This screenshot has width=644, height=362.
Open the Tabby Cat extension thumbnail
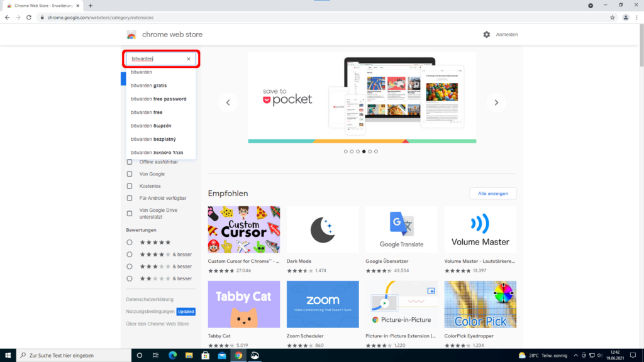244,304
